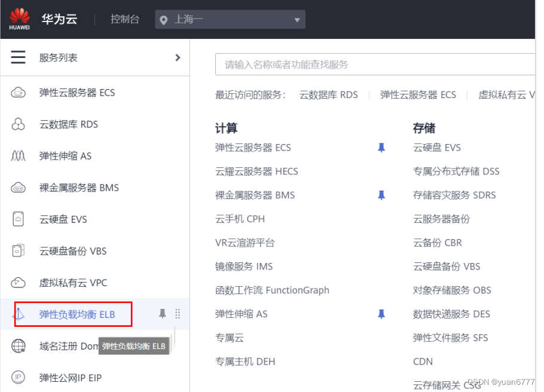The height and width of the screenshot is (392, 544).
Task: Click the 华为云 brand name
Action: coord(59,19)
